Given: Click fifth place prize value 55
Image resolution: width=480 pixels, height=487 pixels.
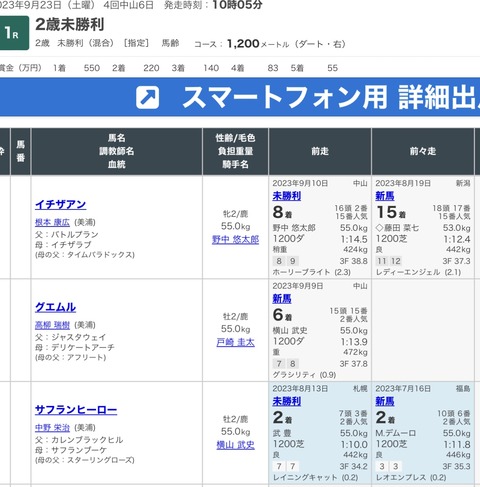Looking at the screenshot, I should [332, 68].
